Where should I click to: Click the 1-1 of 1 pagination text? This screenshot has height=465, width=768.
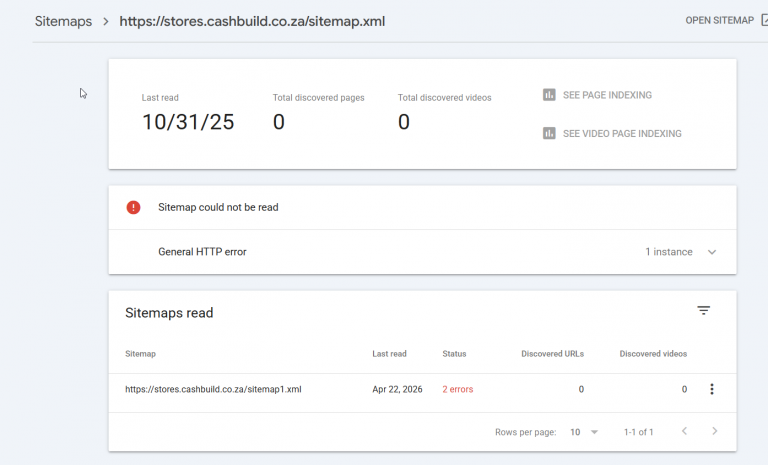tap(639, 432)
